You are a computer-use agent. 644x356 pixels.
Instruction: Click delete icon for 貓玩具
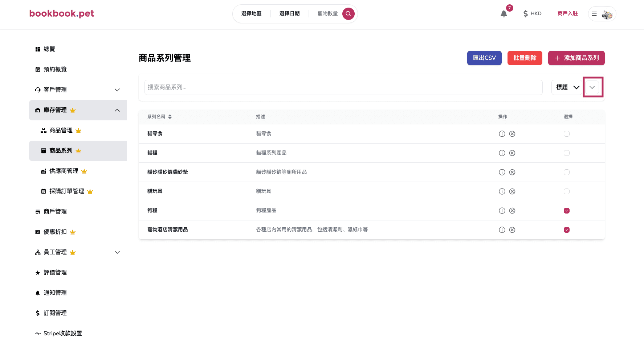(512, 191)
